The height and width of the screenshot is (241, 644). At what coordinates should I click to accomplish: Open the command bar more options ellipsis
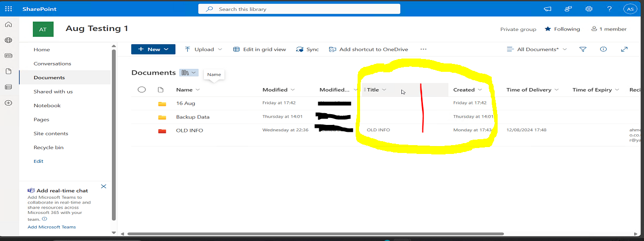(x=423, y=49)
